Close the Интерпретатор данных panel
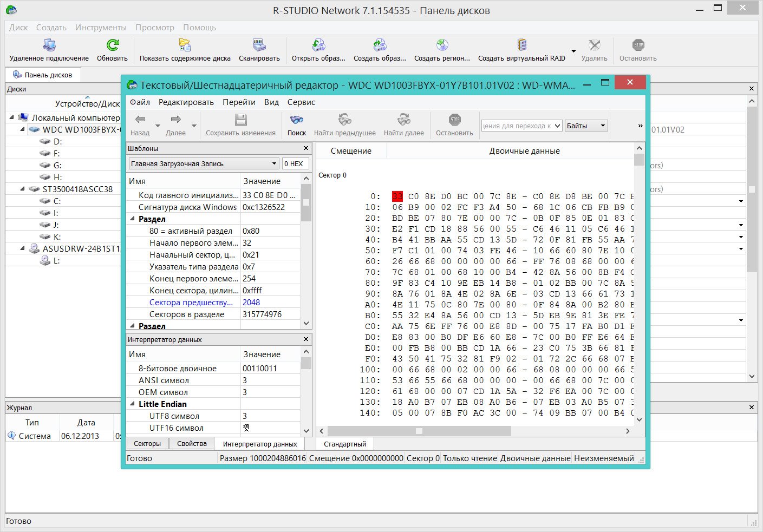This screenshot has width=763, height=532. pyautogui.click(x=306, y=339)
